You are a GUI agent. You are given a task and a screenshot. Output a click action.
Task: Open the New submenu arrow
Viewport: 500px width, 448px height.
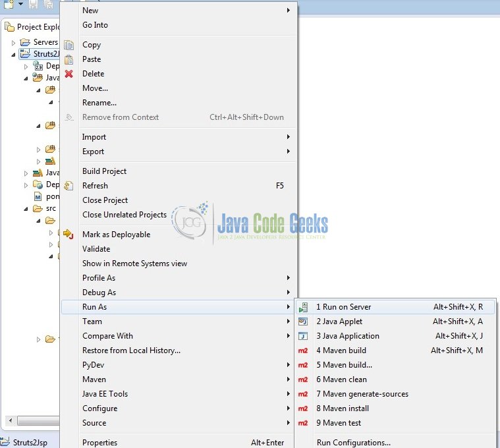click(289, 10)
